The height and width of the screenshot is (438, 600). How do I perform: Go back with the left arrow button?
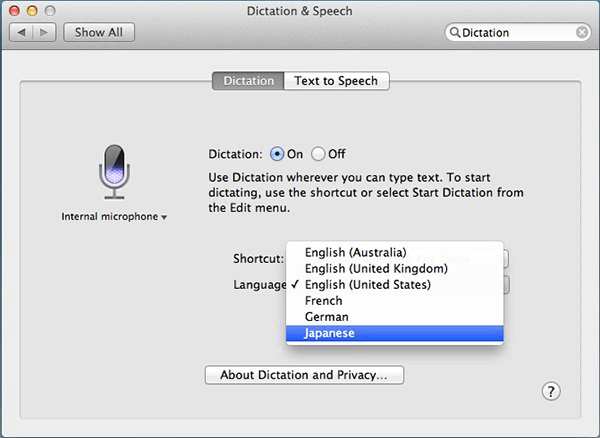click(x=23, y=32)
